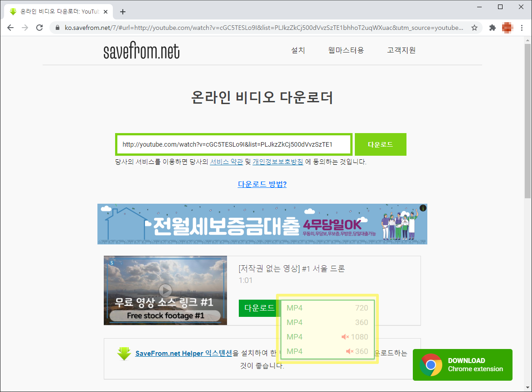Click the savefrom.net logo
This screenshot has height=392, width=532.
[141, 51]
